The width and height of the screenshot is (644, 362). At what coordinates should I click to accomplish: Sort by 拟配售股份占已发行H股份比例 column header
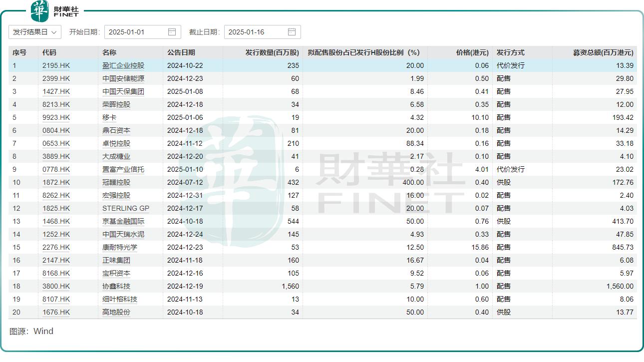(364, 52)
